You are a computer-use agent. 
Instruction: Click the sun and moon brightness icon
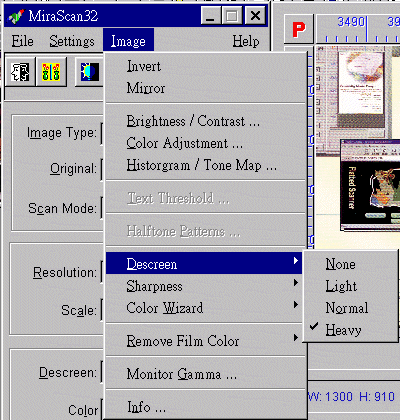pyautogui.click(x=89, y=71)
